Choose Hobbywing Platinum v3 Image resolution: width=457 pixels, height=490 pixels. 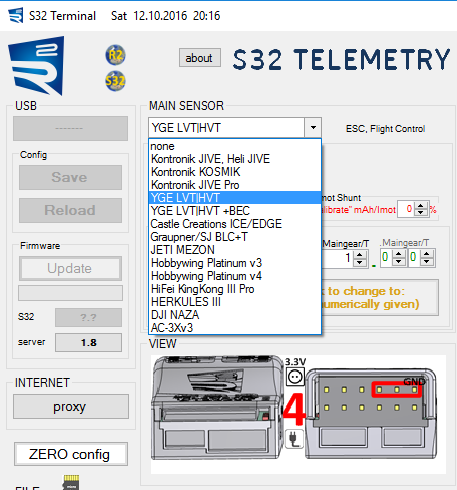[235, 263]
